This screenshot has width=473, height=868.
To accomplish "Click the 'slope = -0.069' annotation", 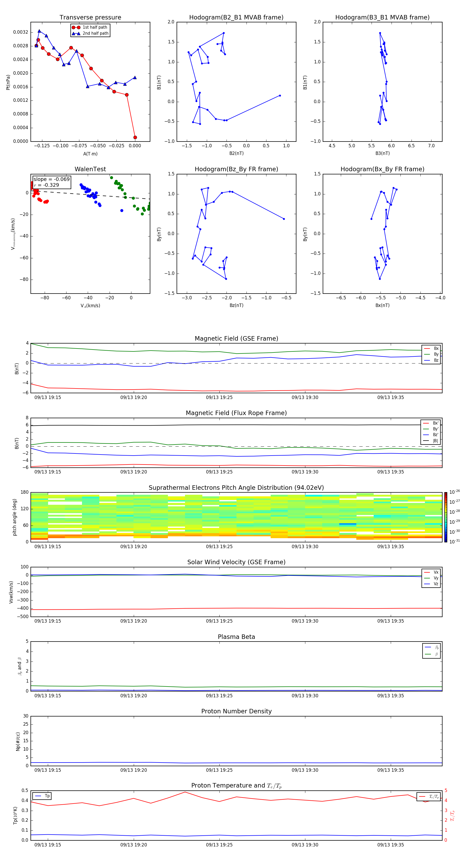I will [52, 179].
